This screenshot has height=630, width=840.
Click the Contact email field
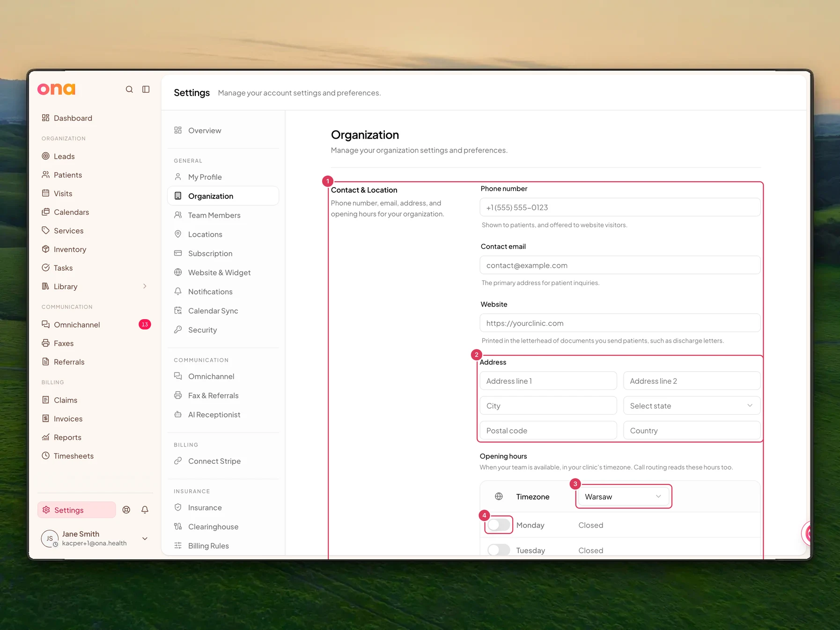620,265
